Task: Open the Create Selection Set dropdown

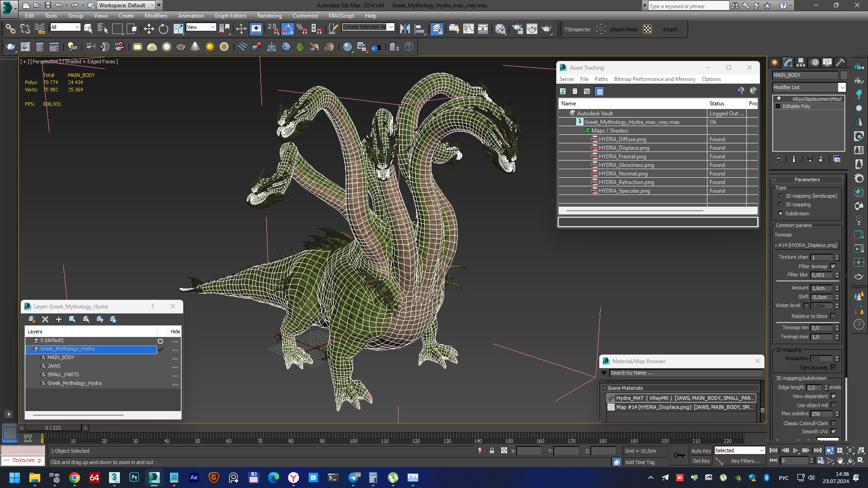Action: pyautogui.click(x=391, y=27)
